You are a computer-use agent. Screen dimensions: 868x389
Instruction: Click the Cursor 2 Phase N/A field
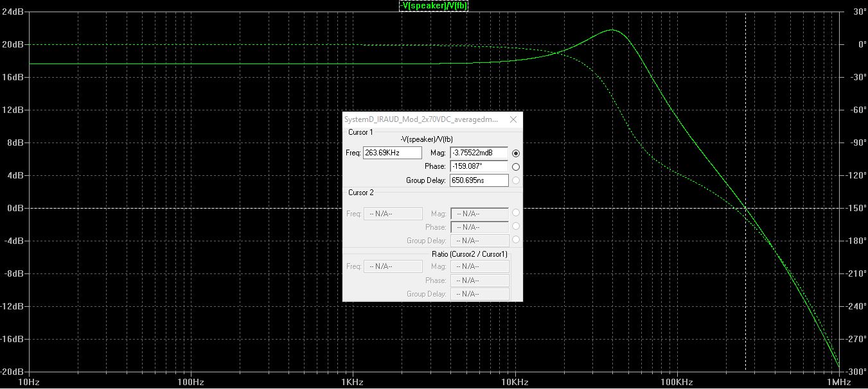479,227
